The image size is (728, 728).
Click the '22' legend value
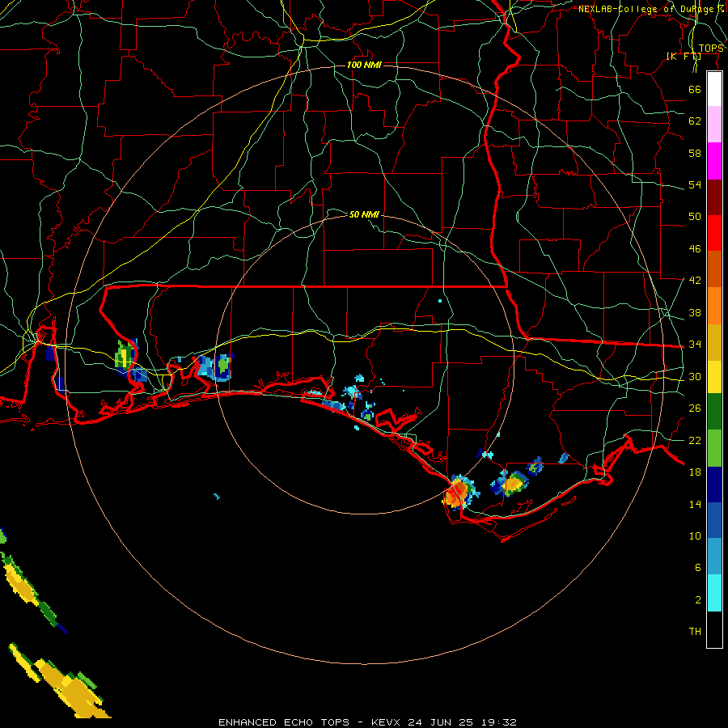(695, 440)
